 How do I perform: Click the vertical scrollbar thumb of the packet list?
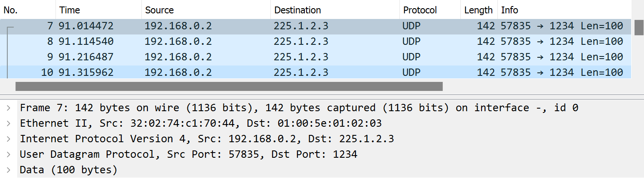coord(639,27)
